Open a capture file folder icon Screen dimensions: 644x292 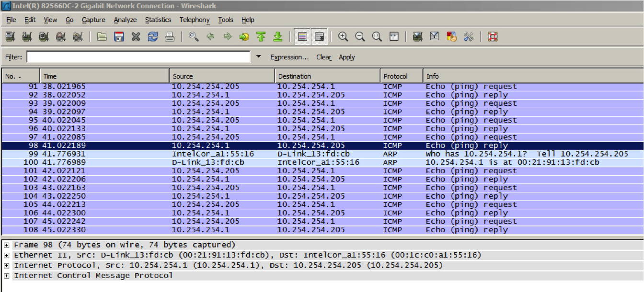point(102,37)
